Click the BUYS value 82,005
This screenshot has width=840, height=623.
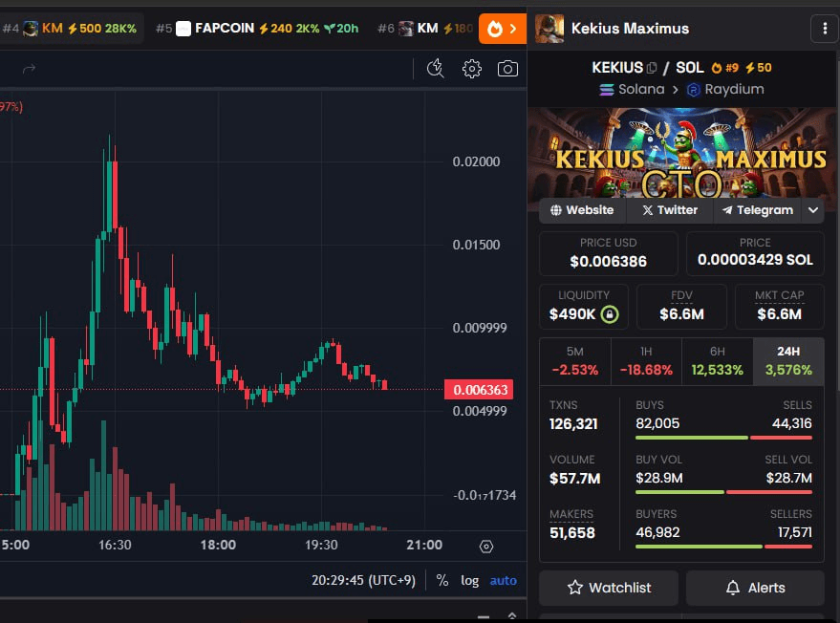click(x=657, y=423)
